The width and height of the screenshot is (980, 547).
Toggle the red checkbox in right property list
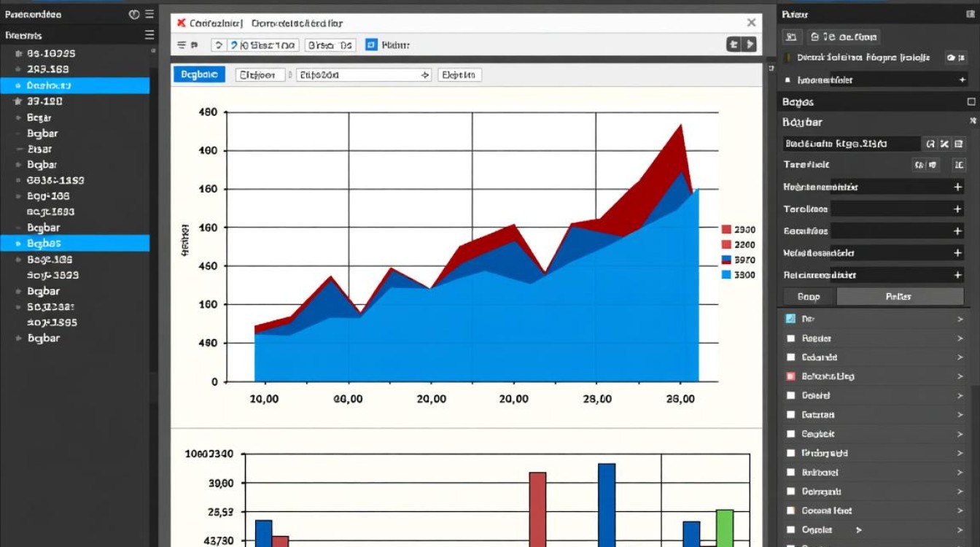tap(790, 376)
